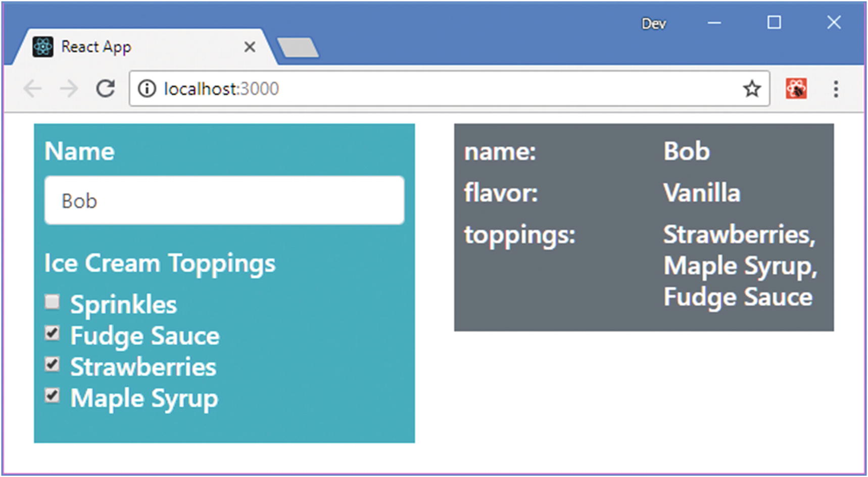
Task: Open a new tab with blank tab button
Action: [x=298, y=47]
